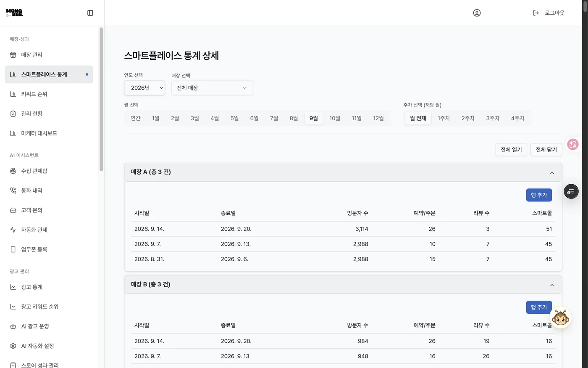This screenshot has height=368, width=588.
Task: Open 고객 문의 inbox icon
Action: tap(13, 210)
